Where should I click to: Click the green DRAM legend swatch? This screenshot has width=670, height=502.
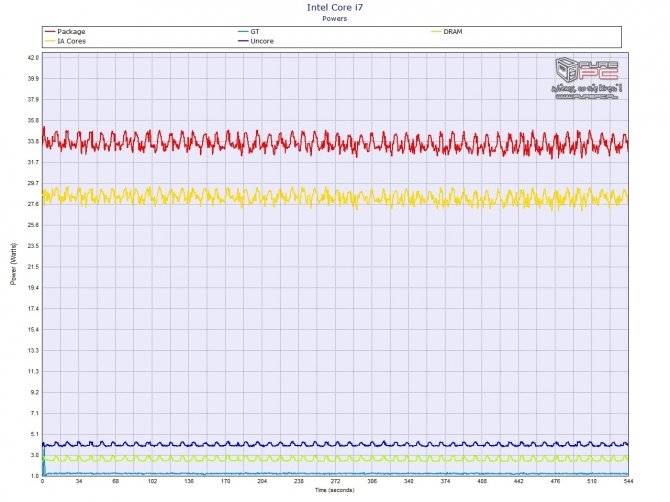(436, 32)
